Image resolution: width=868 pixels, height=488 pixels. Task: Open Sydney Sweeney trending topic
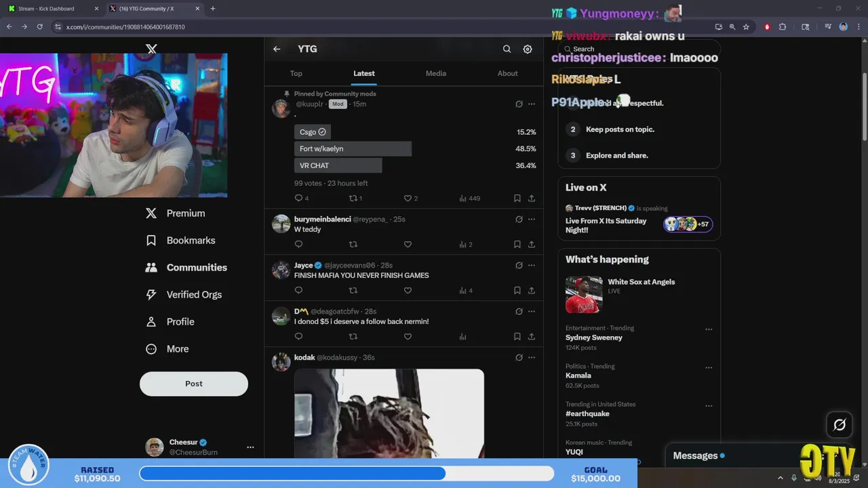click(594, 338)
